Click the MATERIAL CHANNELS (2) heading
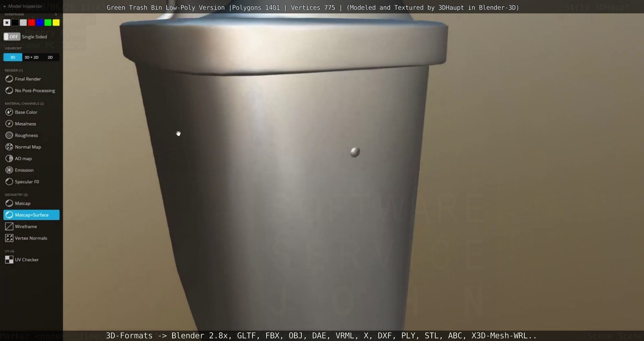The image size is (644, 341). point(24,103)
